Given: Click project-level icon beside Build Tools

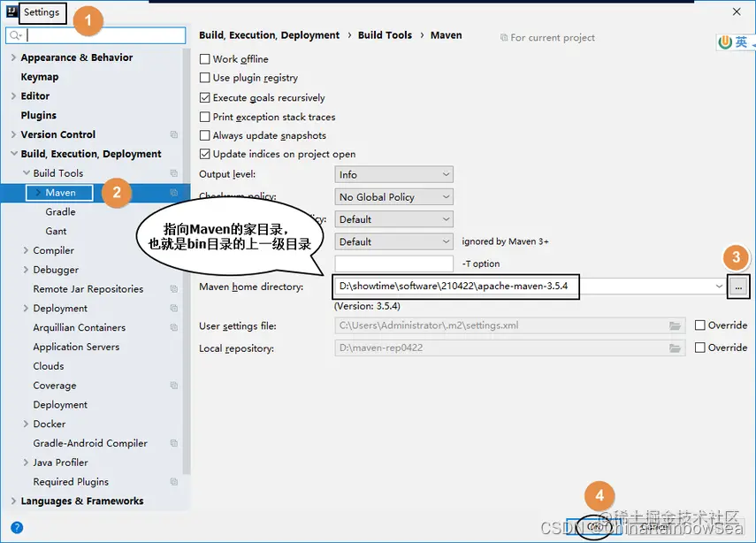Looking at the screenshot, I should click(x=174, y=173).
